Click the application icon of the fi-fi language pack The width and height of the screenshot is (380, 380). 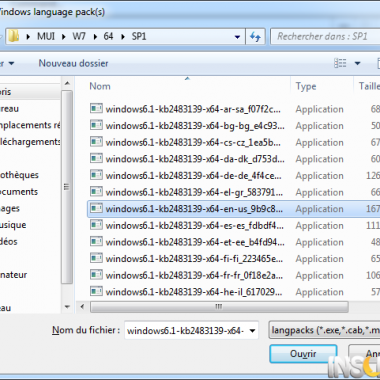[96, 258]
